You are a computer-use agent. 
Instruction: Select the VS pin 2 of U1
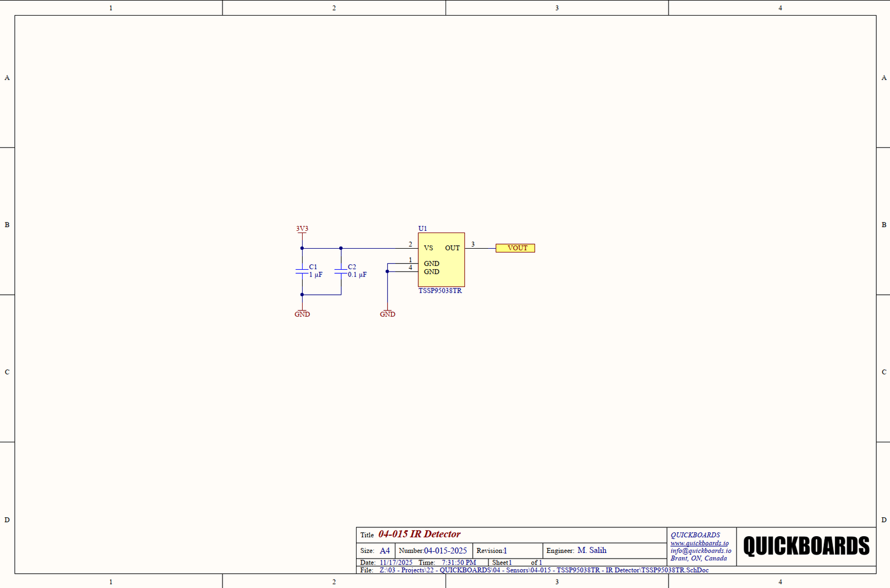pos(413,248)
